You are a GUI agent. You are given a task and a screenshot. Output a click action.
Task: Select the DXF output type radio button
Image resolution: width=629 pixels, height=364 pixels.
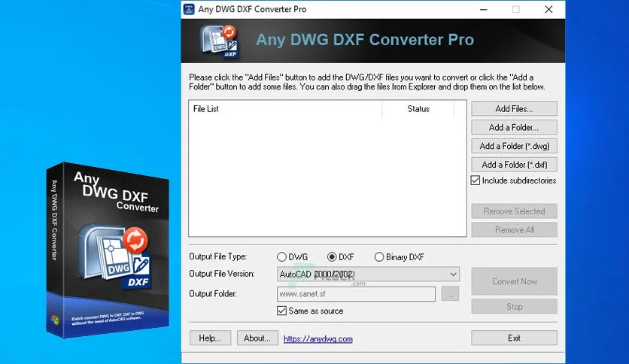(332, 257)
